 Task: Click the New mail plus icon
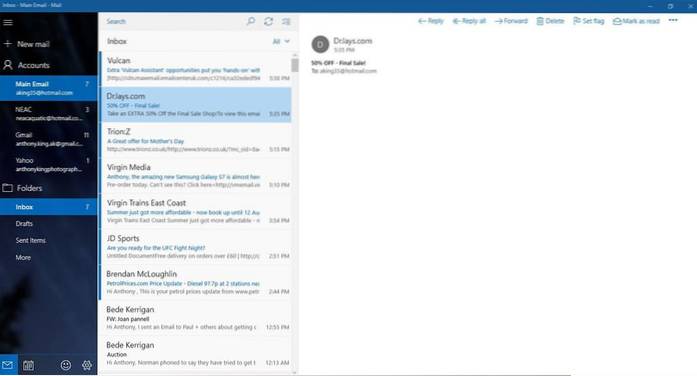click(x=8, y=44)
